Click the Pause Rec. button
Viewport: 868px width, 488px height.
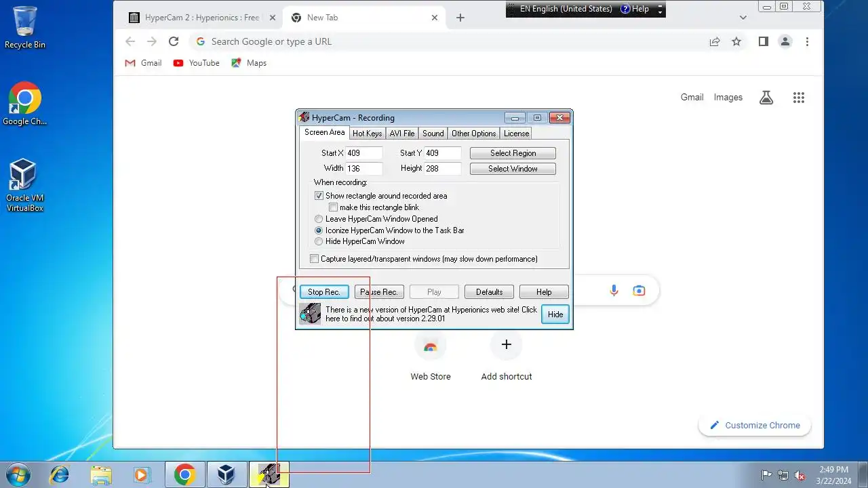(379, 292)
